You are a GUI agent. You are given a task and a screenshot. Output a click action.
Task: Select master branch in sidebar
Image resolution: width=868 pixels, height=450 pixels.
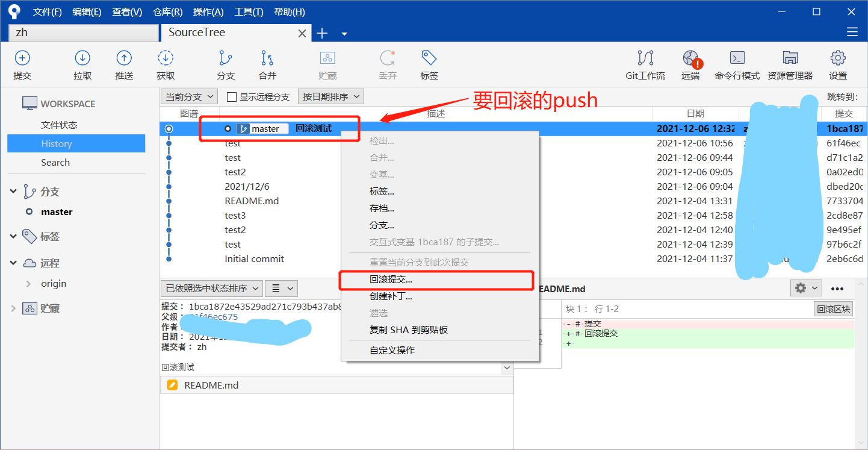point(57,212)
